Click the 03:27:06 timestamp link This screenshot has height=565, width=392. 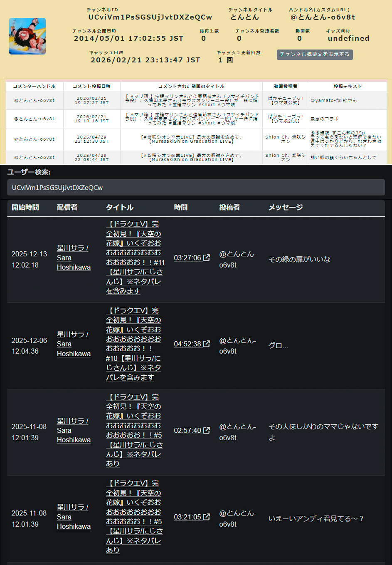point(187,258)
